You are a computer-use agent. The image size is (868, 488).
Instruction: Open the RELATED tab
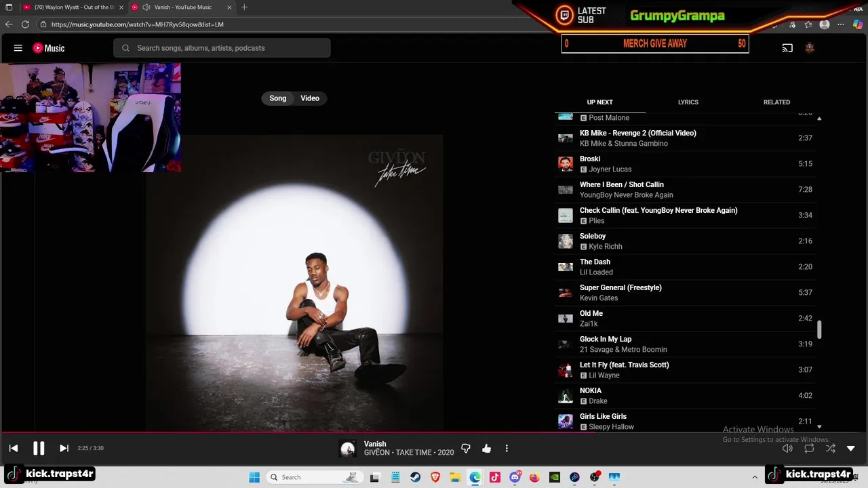pyautogui.click(x=776, y=102)
